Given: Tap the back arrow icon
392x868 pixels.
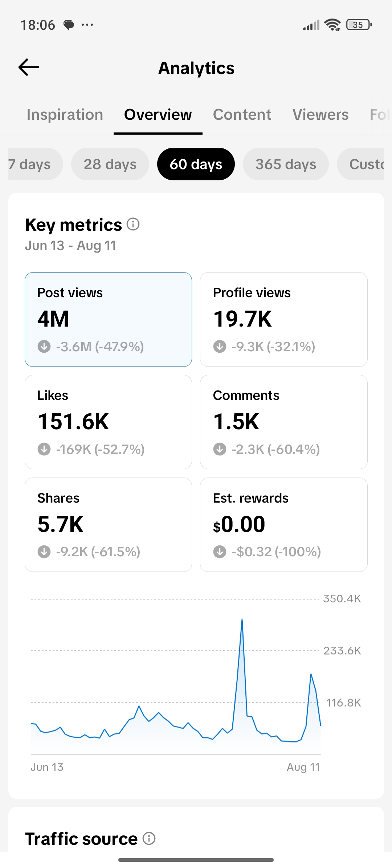Looking at the screenshot, I should [29, 67].
